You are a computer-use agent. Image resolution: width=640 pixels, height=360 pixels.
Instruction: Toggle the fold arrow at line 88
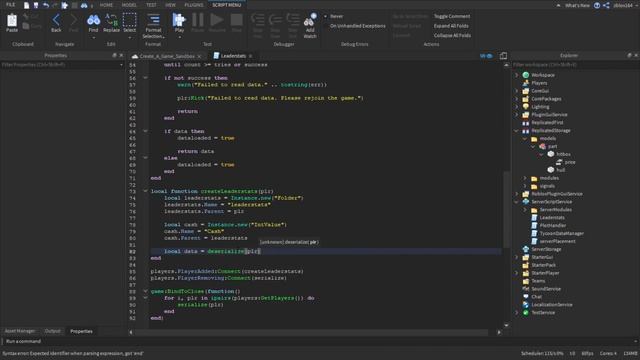pos(145,291)
